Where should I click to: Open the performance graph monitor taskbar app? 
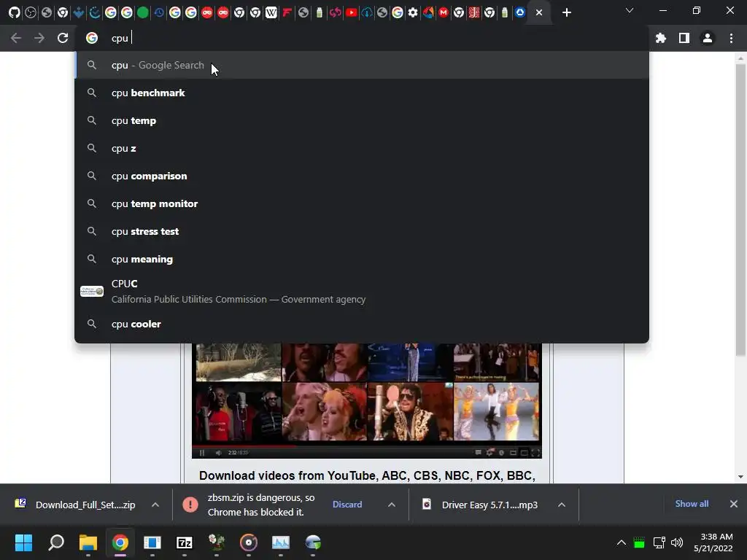[x=281, y=542]
